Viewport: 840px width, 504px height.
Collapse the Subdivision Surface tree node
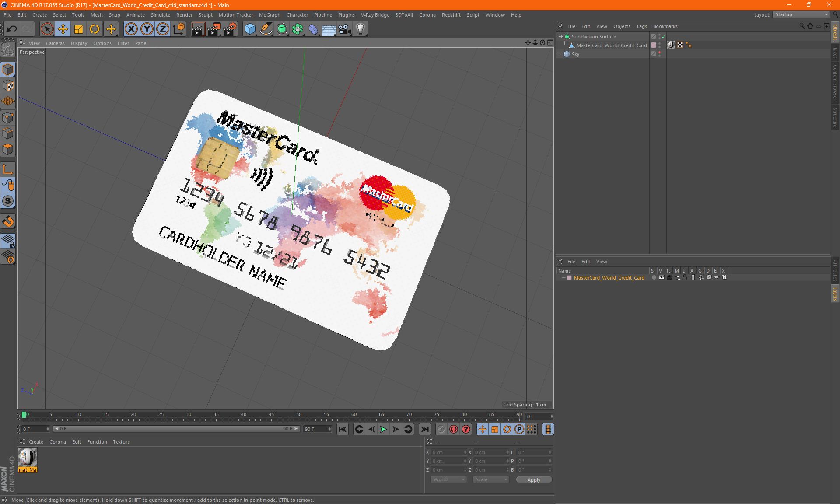pos(560,37)
